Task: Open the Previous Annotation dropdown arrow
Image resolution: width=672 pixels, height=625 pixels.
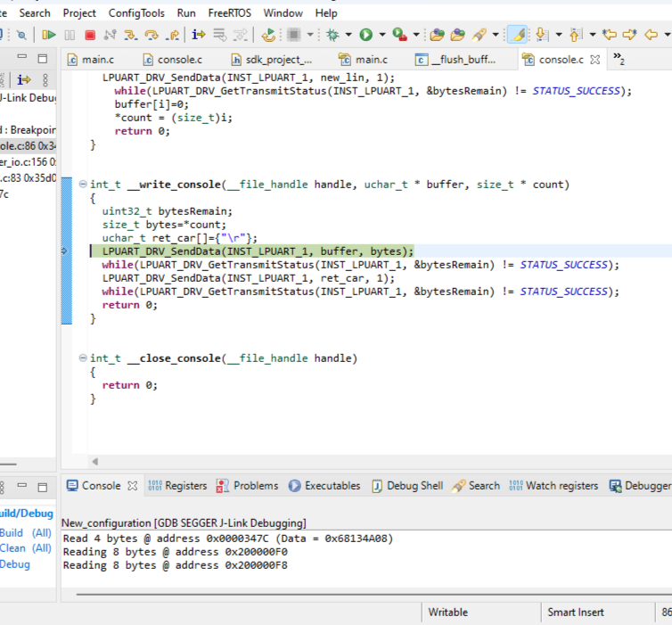Action: 593,35
